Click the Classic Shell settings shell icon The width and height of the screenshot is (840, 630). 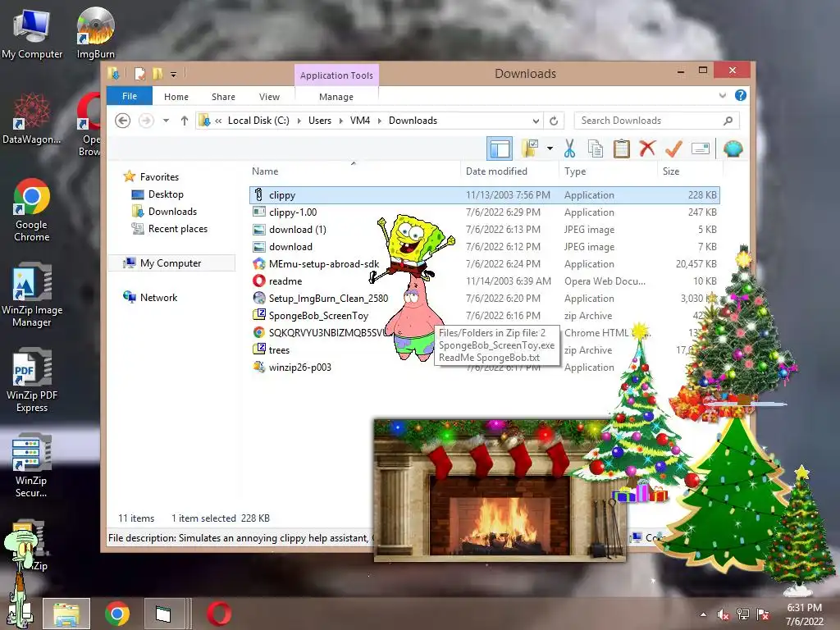click(x=733, y=148)
